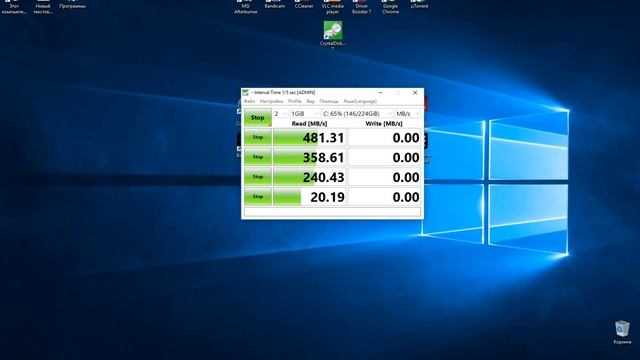Click the Interval Time window title text

[x=284, y=93]
